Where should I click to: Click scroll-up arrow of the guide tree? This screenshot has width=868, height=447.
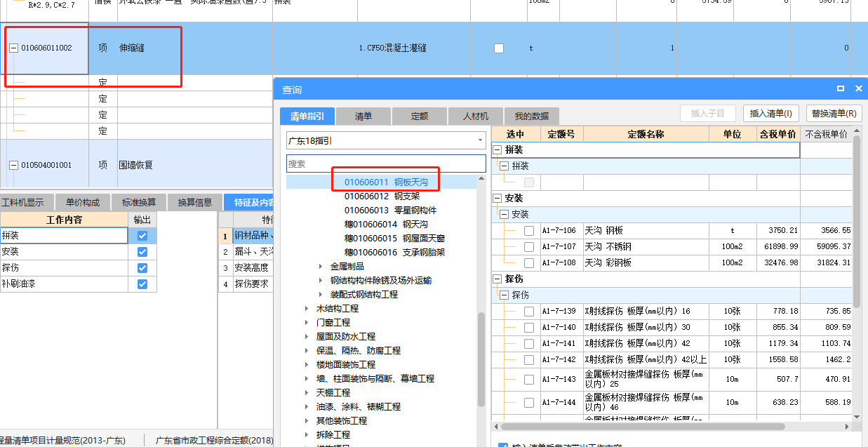481,178
